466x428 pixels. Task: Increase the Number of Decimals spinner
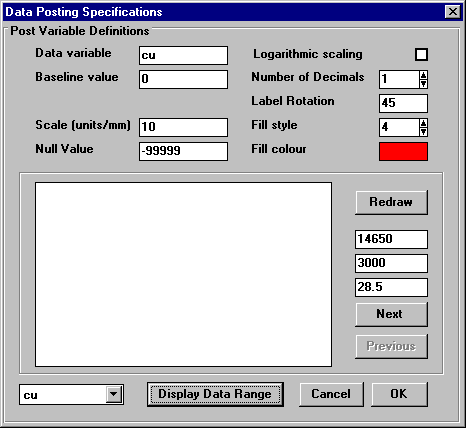point(423,75)
